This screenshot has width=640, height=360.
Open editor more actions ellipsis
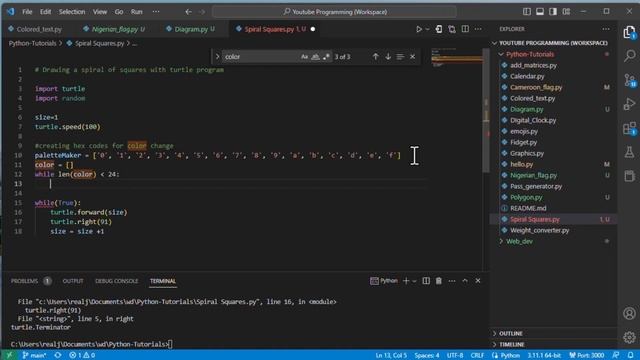click(x=478, y=29)
